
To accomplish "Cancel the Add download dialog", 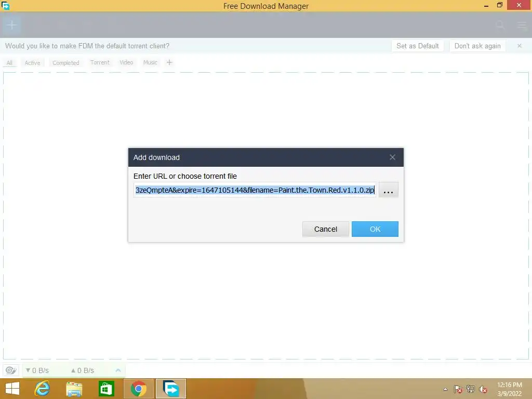I will (325, 229).
